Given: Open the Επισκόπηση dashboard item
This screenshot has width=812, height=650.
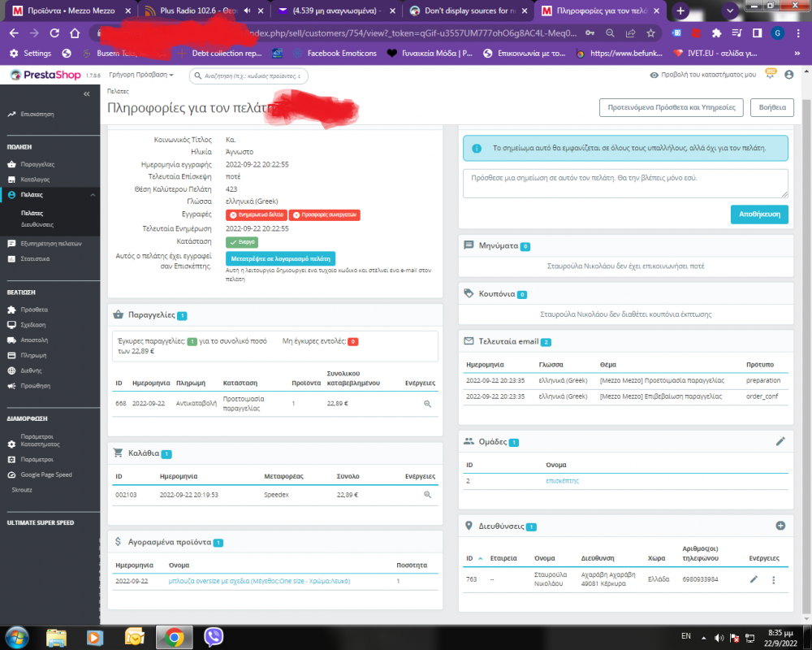Looking at the screenshot, I should (37, 114).
